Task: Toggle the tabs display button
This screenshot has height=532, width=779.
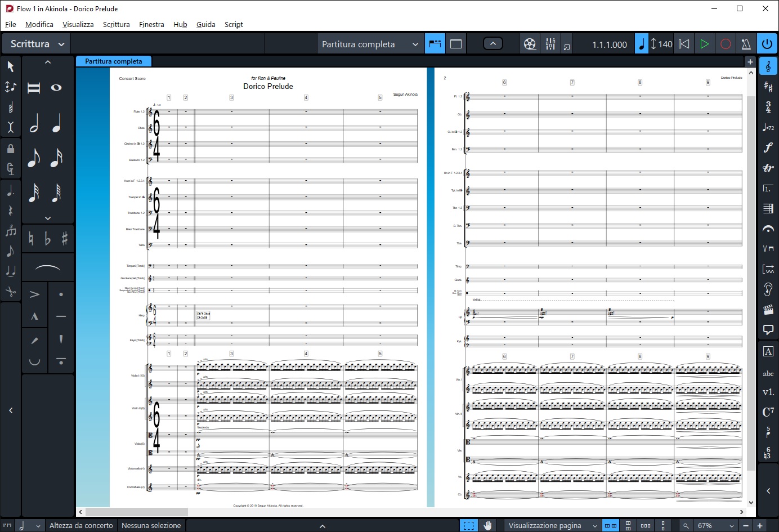Action: pyautogui.click(x=435, y=44)
